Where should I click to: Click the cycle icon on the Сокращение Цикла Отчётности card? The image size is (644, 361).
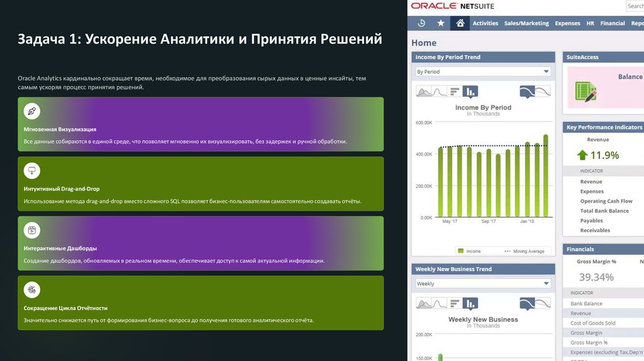click(x=31, y=289)
